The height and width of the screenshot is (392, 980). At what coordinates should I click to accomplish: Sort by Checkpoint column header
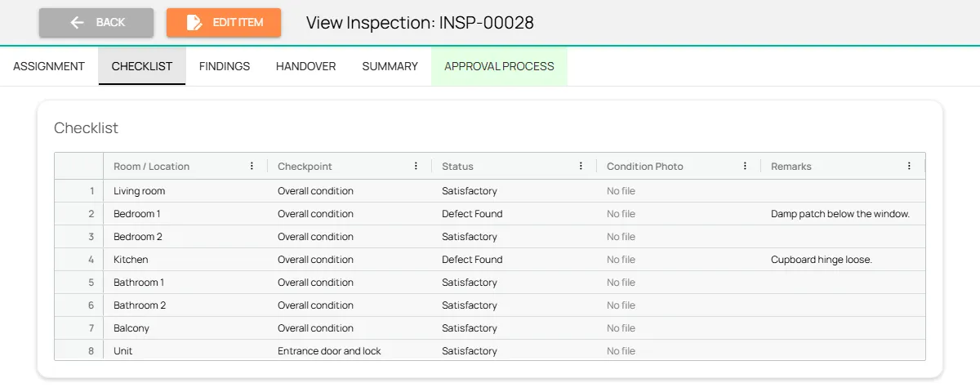pos(305,166)
